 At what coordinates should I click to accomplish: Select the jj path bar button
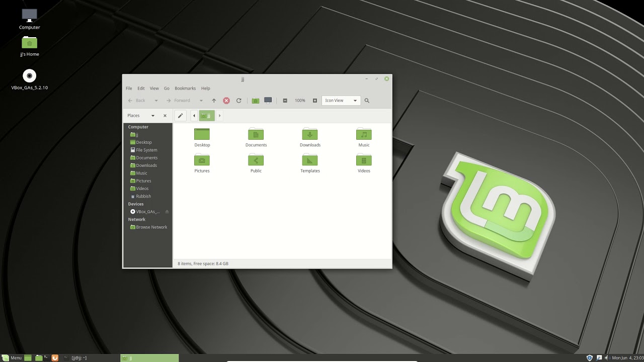click(x=207, y=116)
